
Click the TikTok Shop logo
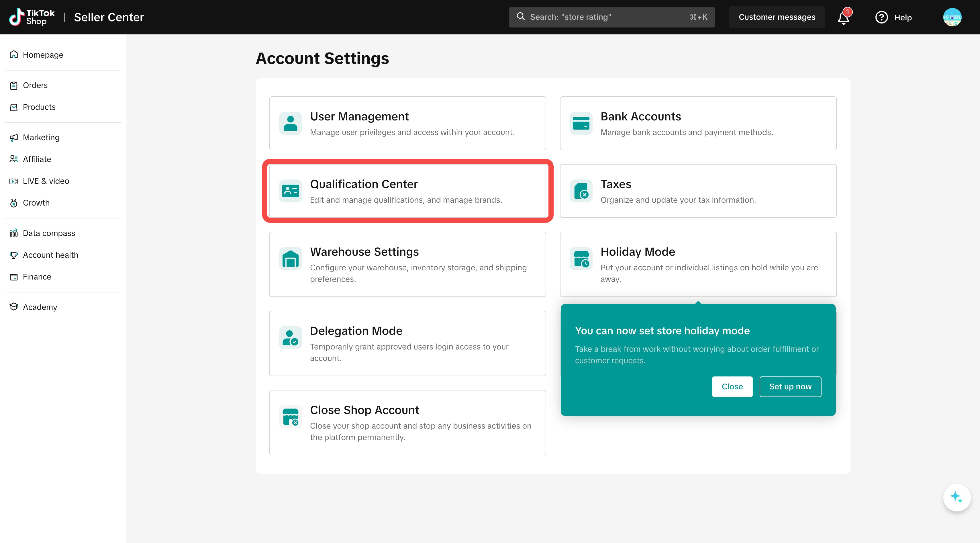point(32,17)
